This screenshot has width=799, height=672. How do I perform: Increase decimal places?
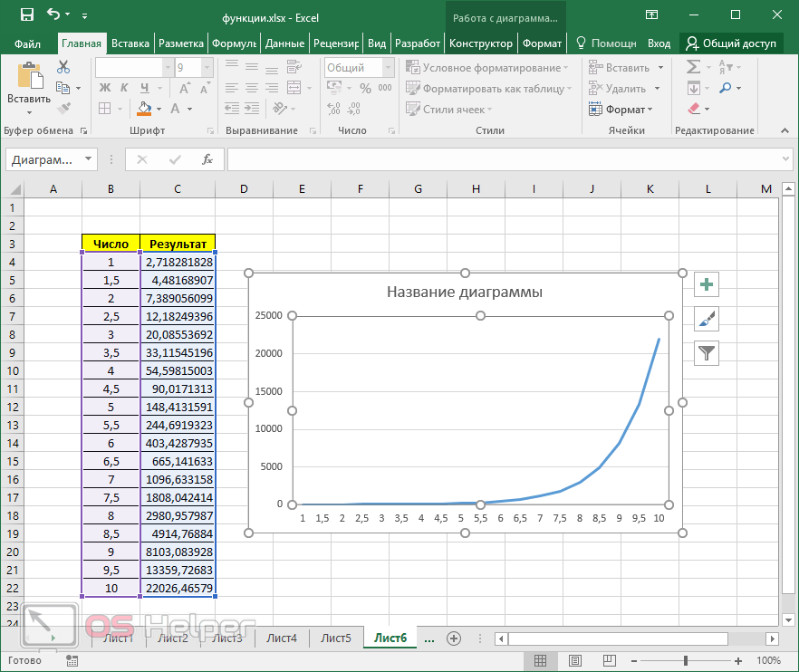[x=333, y=109]
